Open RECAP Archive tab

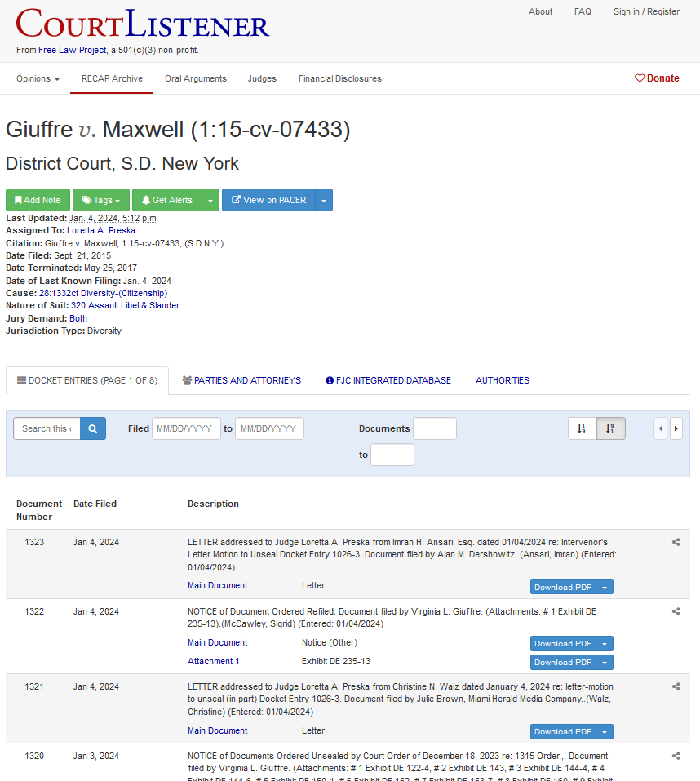coord(112,78)
